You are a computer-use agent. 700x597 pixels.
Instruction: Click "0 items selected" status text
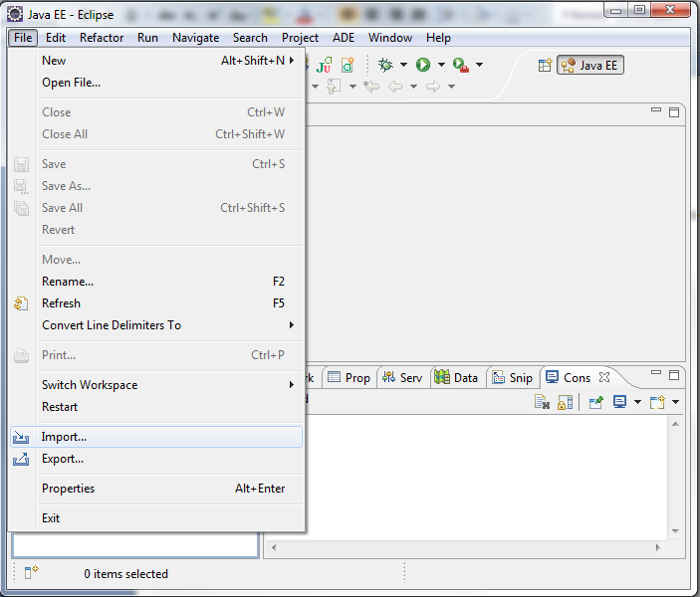125,574
